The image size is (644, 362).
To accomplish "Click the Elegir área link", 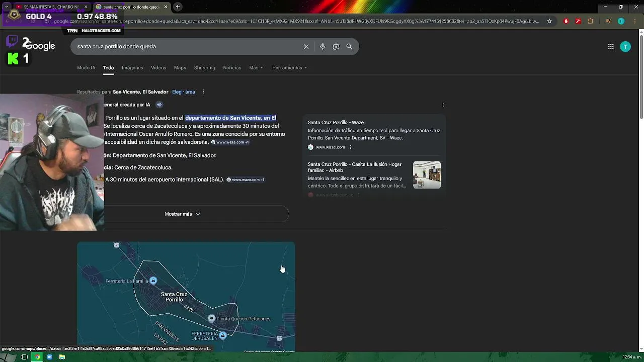I will pyautogui.click(x=184, y=92).
